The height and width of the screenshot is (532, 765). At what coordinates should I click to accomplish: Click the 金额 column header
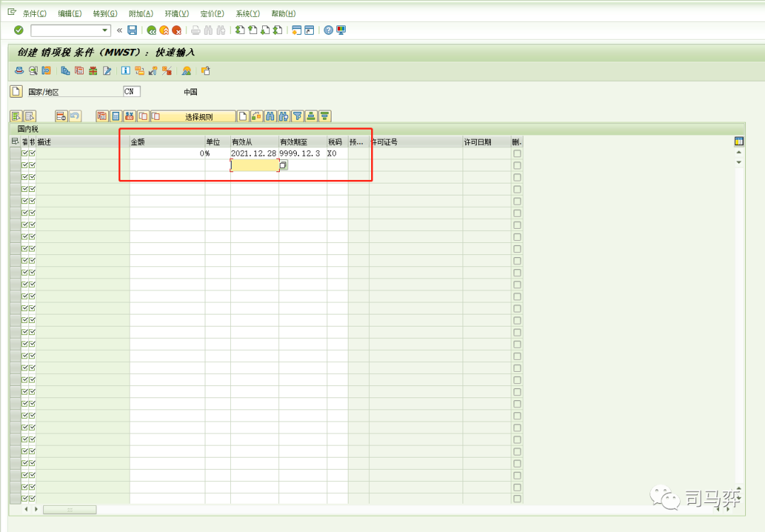[x=167, y=142]
